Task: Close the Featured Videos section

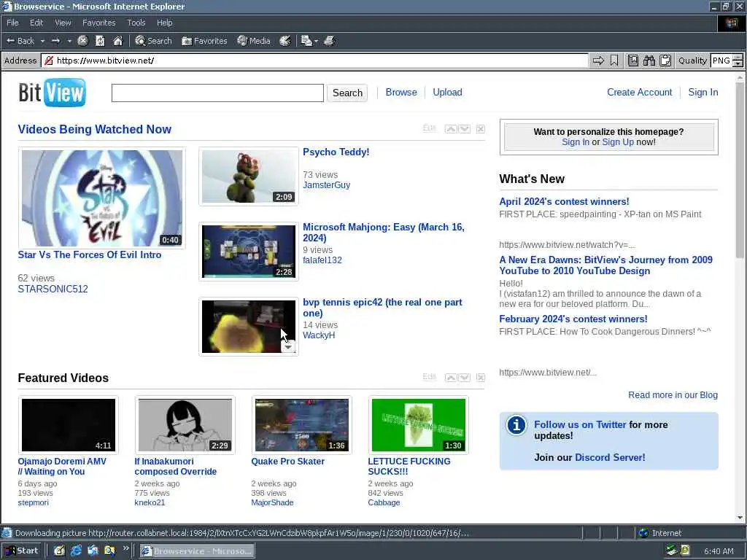Action: 481,378
